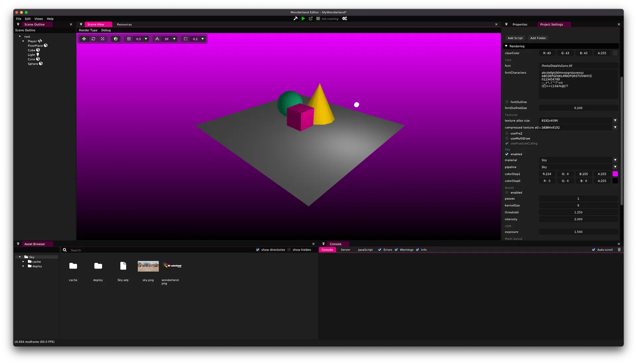This screenshot has height=364, width=637.
Task: Enable Bloom by checking its enabled checkbox
Action: click(x=507, y=192)
